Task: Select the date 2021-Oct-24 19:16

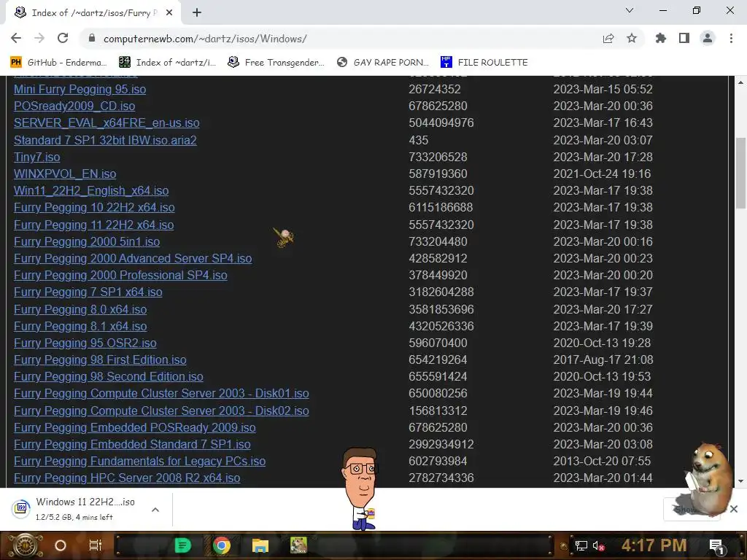Action: coord(602,174)
